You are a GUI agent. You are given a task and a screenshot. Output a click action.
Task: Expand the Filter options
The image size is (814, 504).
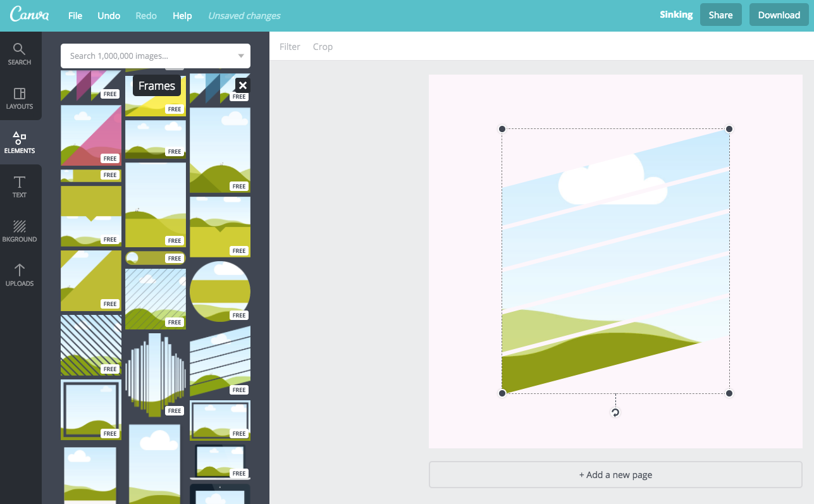pyautogui.click(x=290, y=46)
